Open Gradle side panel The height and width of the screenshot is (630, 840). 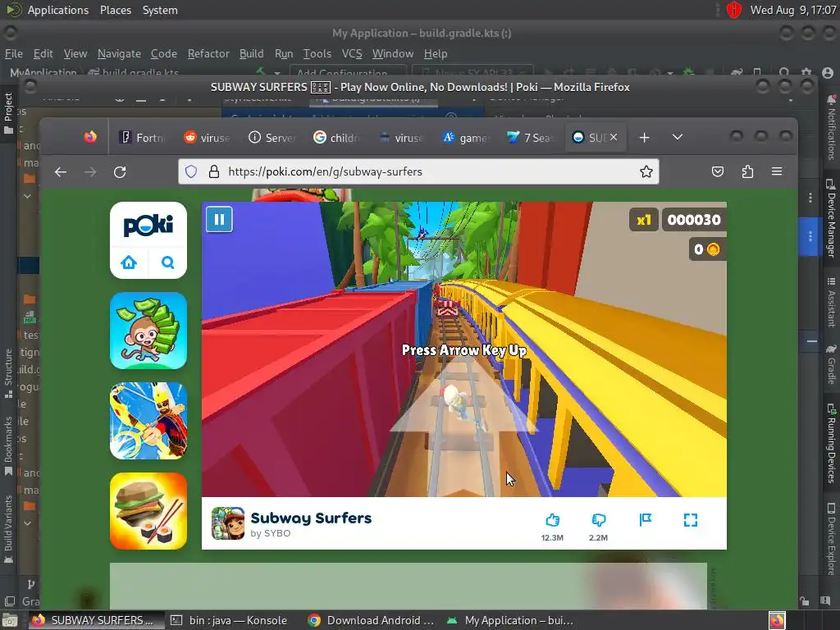[x=831, y=364]
